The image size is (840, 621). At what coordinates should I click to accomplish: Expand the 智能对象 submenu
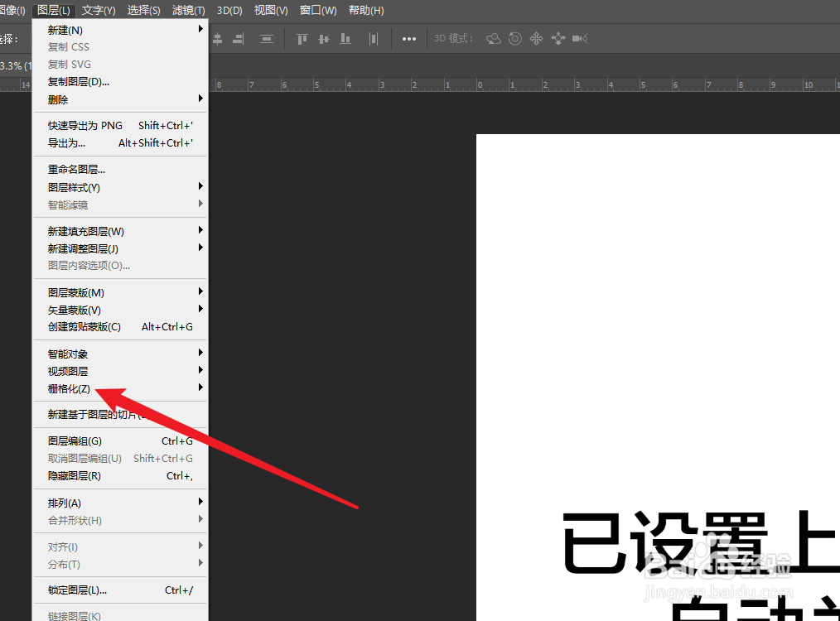pos(121,354)
